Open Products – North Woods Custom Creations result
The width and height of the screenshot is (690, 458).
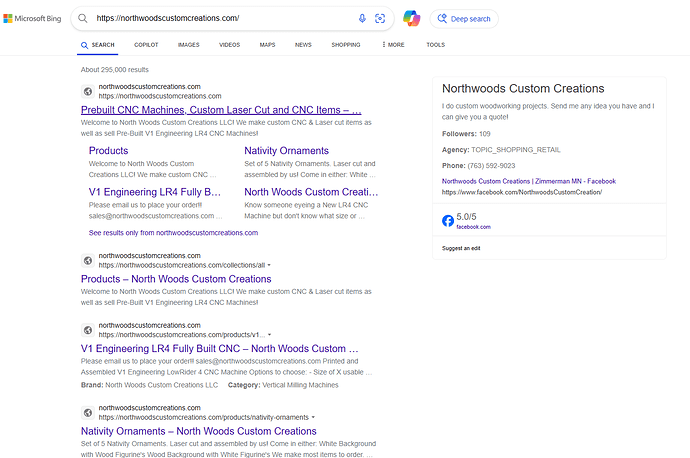tap(176, 279)
